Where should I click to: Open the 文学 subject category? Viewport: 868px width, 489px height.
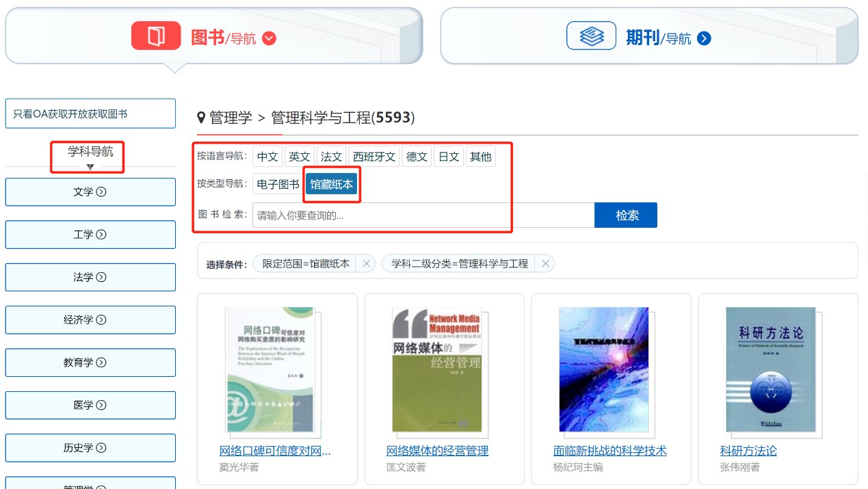[x=90, y=191]
